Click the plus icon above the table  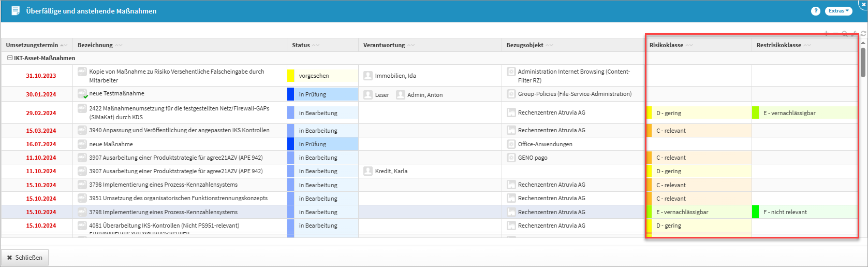(826, 34)
